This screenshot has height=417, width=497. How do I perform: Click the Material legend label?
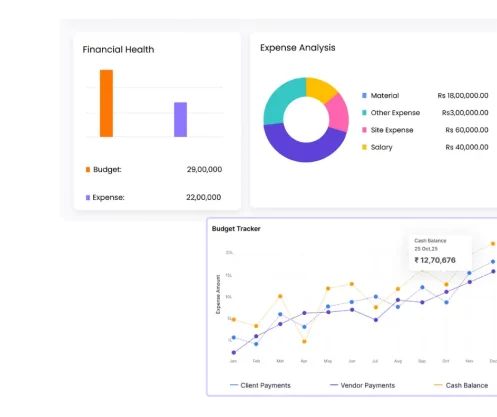tap(385, 95)
